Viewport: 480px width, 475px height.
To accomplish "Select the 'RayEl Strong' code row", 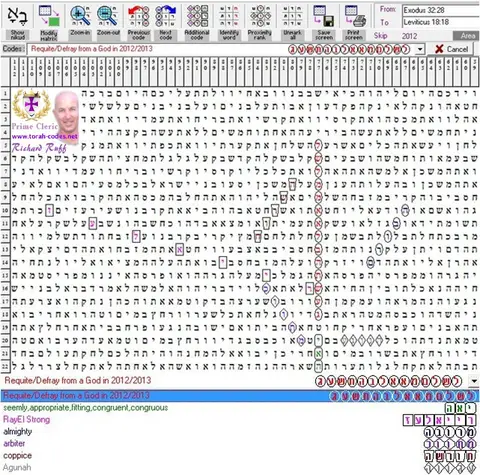I will point(240,420).
